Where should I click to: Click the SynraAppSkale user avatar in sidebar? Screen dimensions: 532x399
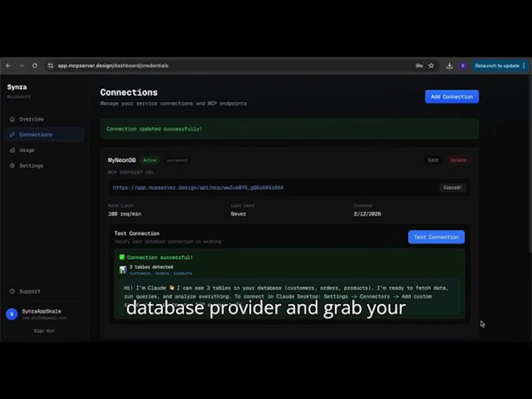coord(12,314)
